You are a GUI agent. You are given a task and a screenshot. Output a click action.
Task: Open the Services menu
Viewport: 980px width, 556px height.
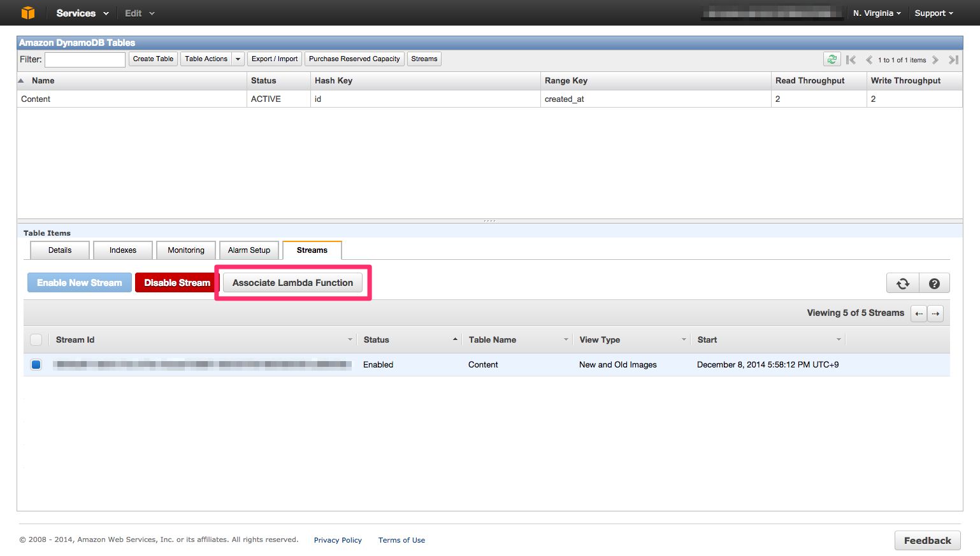(76, 13)
